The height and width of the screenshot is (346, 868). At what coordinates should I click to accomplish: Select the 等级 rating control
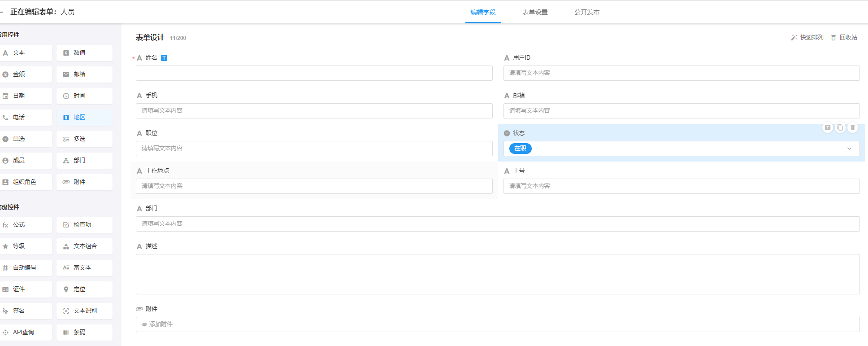coord(25,246)
